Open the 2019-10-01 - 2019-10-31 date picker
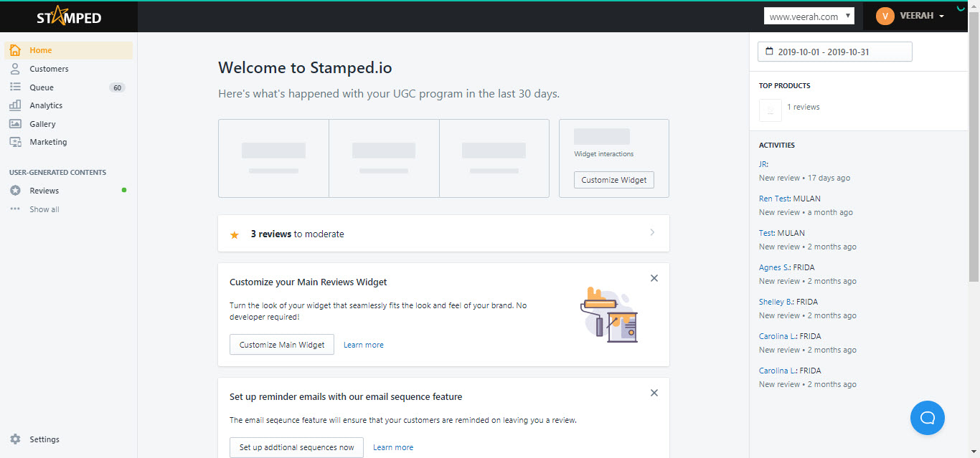Viewport: 980px width, 458px height. [x=835, y=52]
